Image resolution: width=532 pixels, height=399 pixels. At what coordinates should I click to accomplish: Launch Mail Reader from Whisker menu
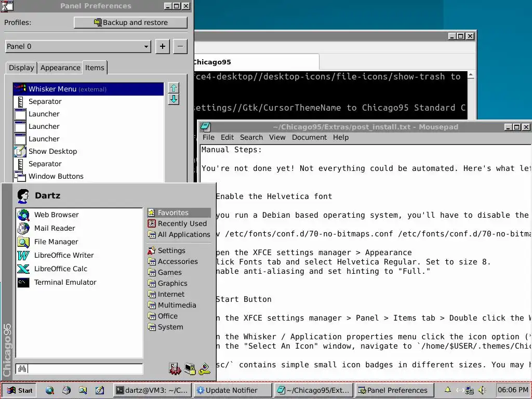[x=79, y=229]
